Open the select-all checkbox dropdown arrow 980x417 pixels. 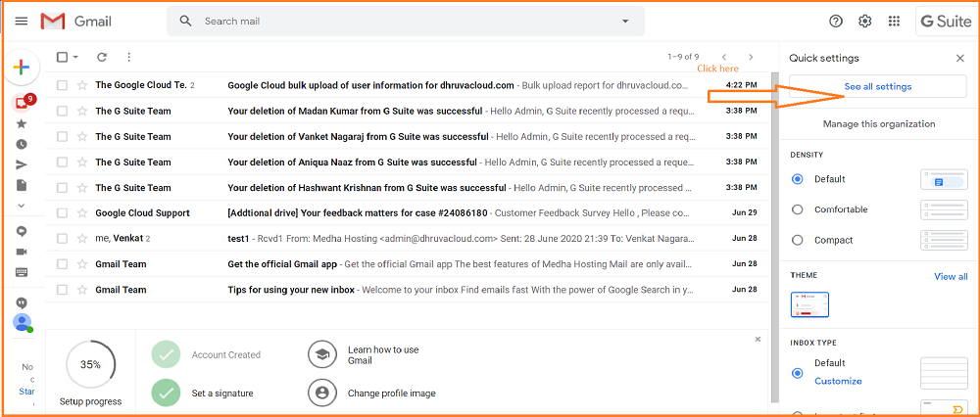[x=75, y=58]
